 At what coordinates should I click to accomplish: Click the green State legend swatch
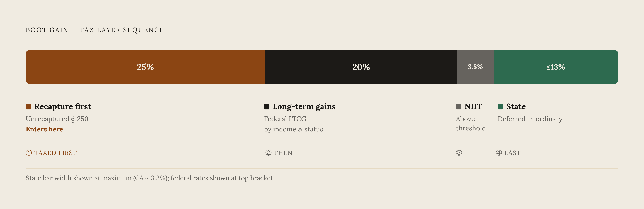(x=500, y=107)
